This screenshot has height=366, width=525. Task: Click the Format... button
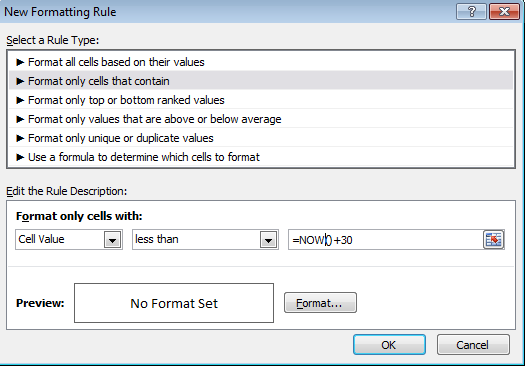[320, 303]
